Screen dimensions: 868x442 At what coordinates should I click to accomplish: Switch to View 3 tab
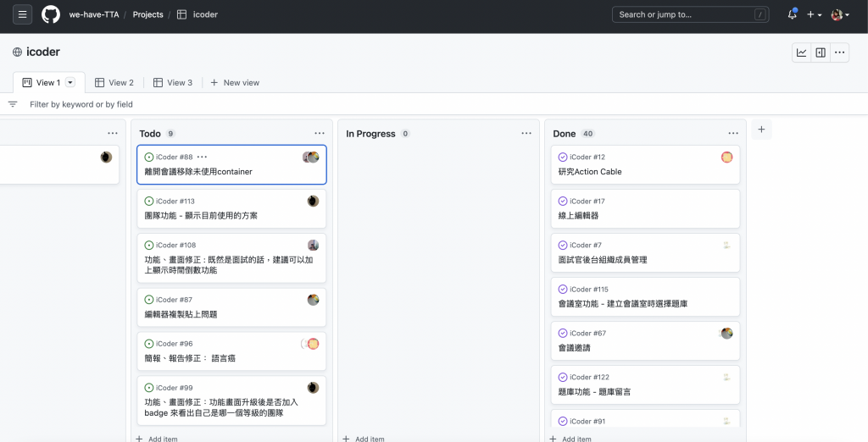tap(173, 82)
